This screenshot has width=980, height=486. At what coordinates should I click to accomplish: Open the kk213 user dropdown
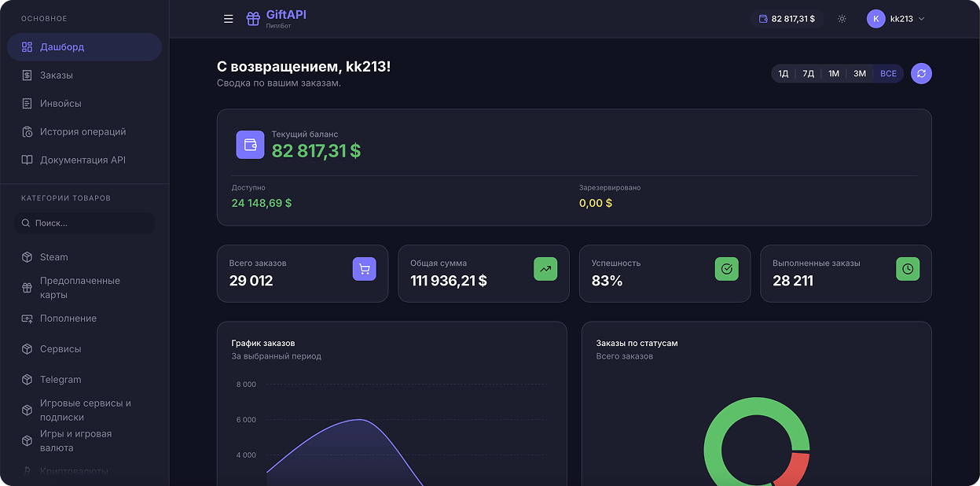[896, 19]
